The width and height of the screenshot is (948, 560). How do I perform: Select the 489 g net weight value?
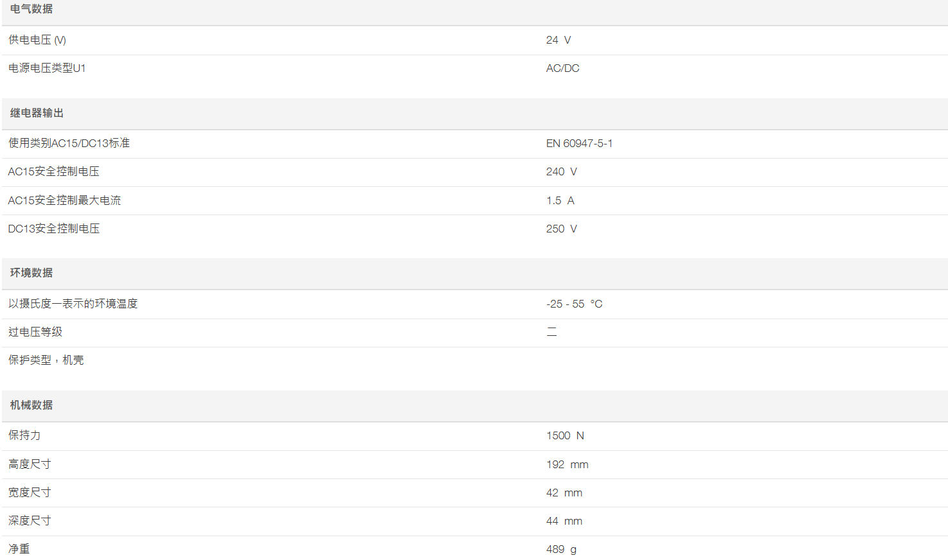tap(562, 549)
